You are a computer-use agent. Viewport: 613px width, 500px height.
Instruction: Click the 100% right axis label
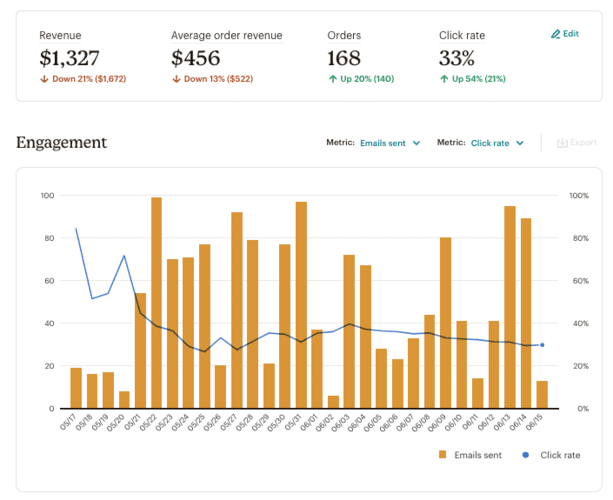pos(579,195)
